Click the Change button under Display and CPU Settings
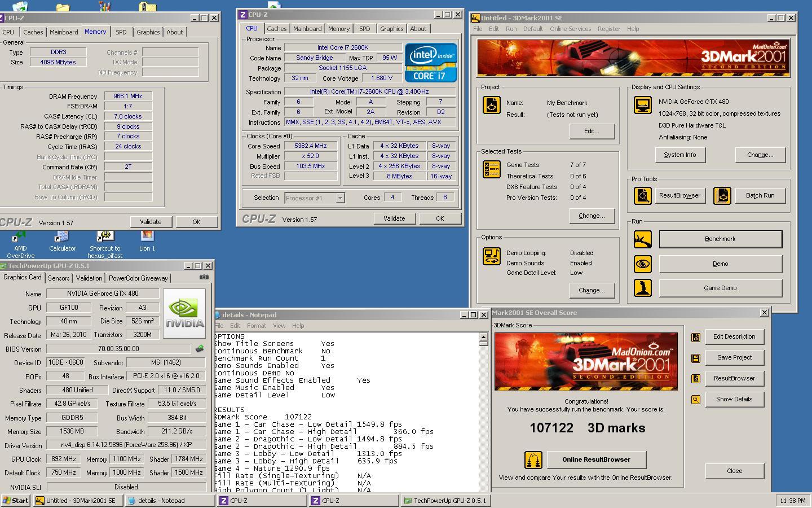Image resolution: width=812 pixels, height=508 pixels. (x=760, y=155)
